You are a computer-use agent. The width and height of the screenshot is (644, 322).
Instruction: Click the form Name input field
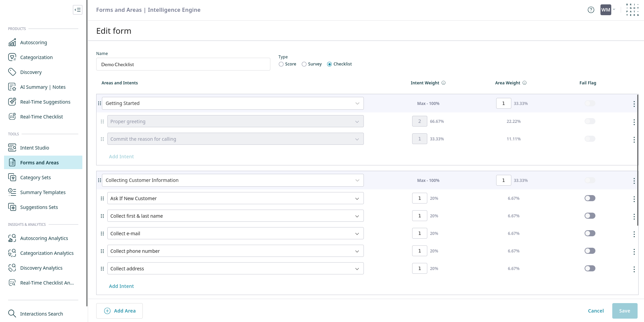click(x=183, y=64)
